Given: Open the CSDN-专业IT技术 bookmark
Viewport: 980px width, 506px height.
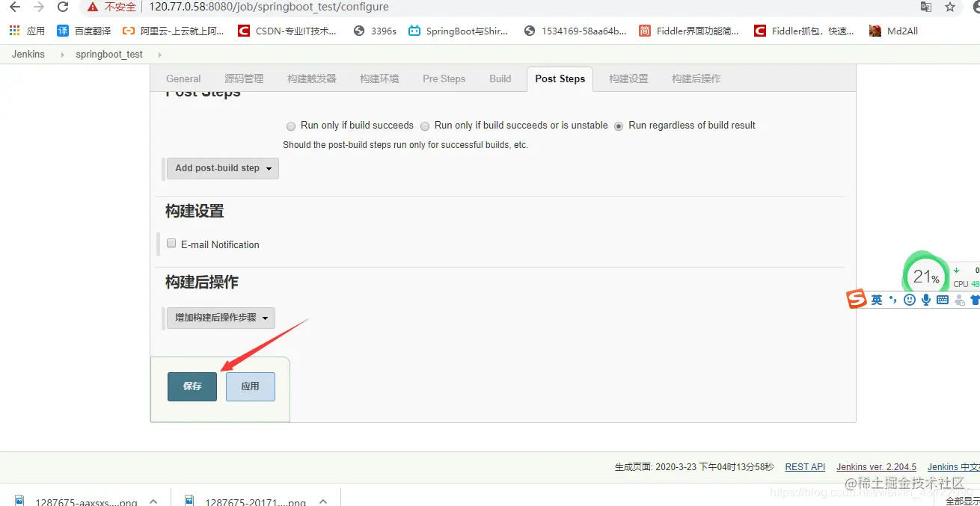Looking at the screenshot, I should (x=287, y=31).
